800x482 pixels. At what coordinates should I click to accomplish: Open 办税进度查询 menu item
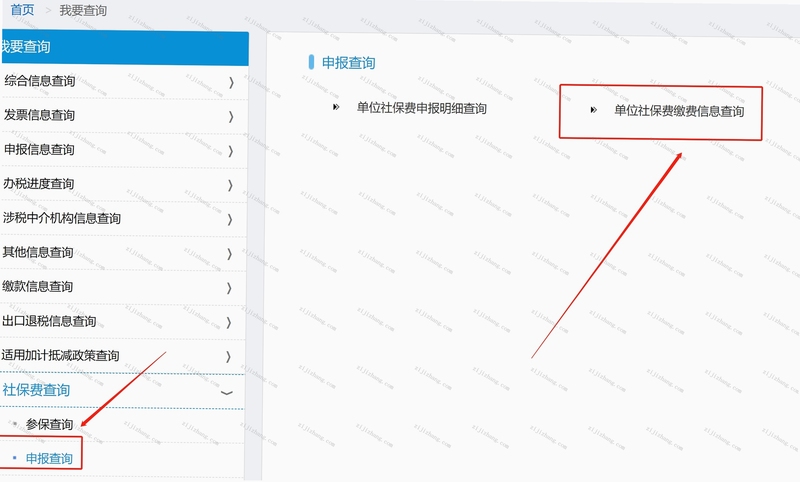point(39,183)
